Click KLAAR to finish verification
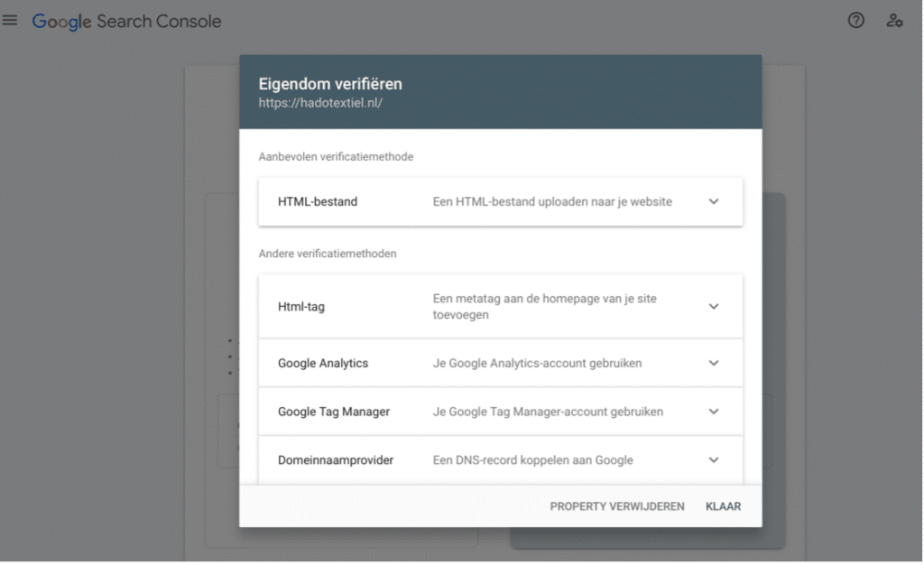Screen dimensions: 924x565 pos(723,506)
